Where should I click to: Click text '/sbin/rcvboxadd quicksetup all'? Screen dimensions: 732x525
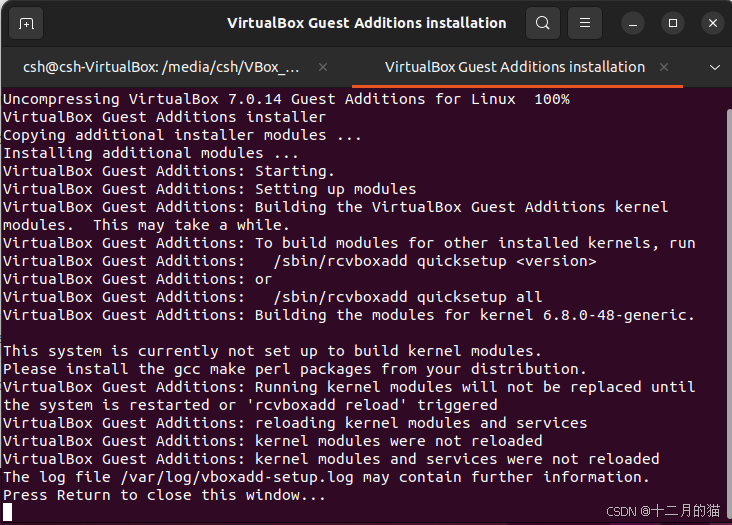(x=408, y=297)
